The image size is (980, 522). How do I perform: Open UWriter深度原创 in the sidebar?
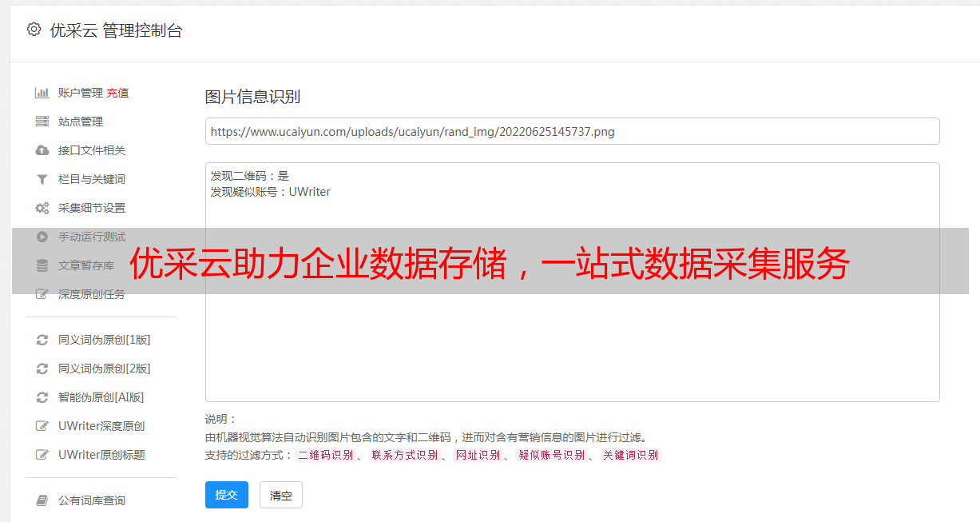(101, 426)
